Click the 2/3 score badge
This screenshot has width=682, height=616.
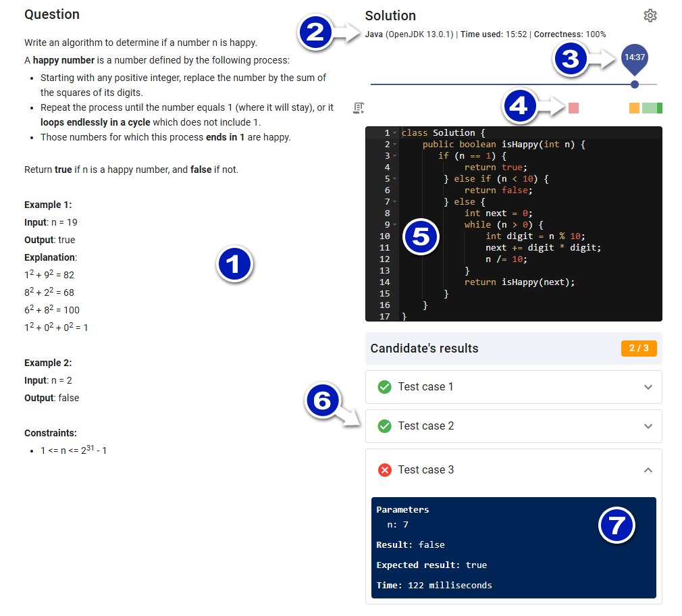point(639,349)
